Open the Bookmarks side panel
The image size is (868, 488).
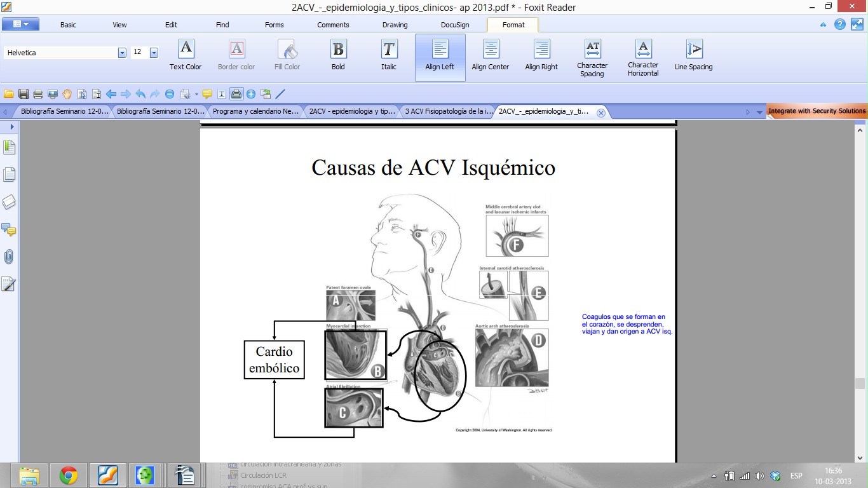click(x=9, y=147)
